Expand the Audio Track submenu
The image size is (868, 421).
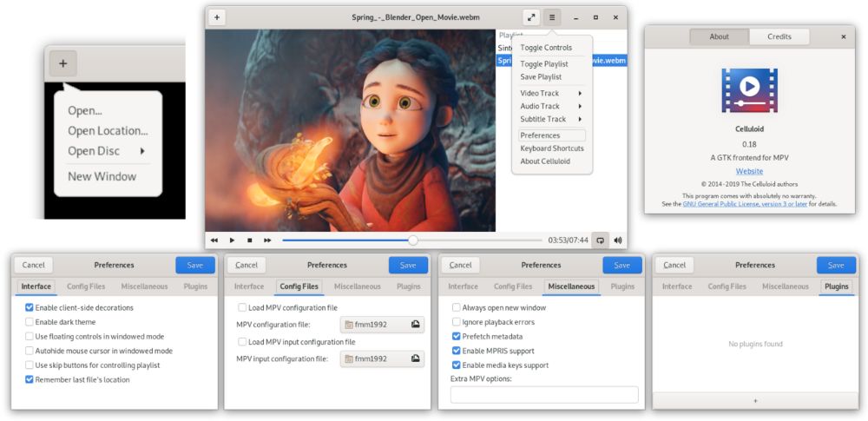click(552, 106)
